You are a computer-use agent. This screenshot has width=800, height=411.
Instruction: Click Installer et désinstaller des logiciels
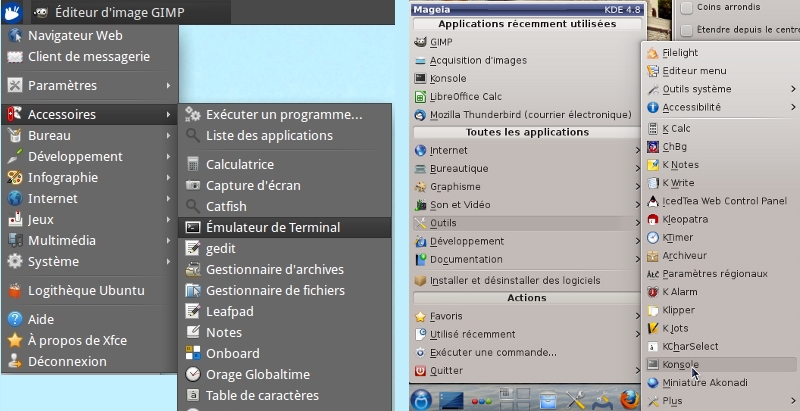[527, 280]
